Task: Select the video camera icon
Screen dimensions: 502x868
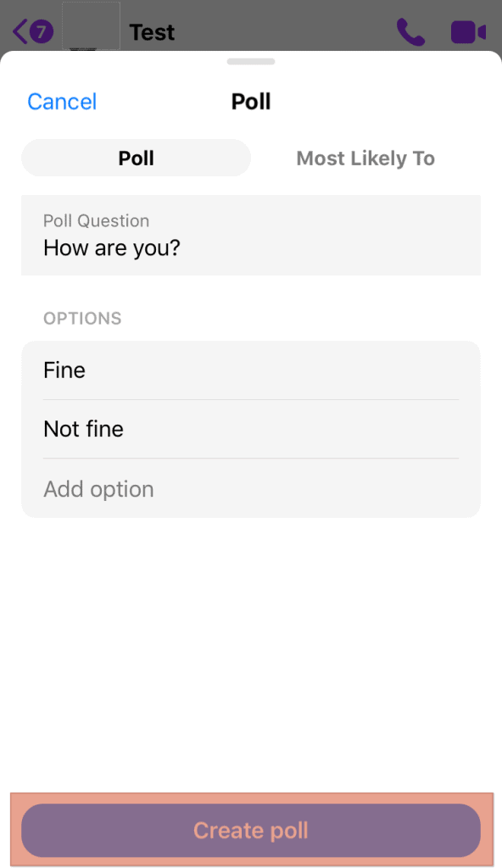Action: [468, 31]
